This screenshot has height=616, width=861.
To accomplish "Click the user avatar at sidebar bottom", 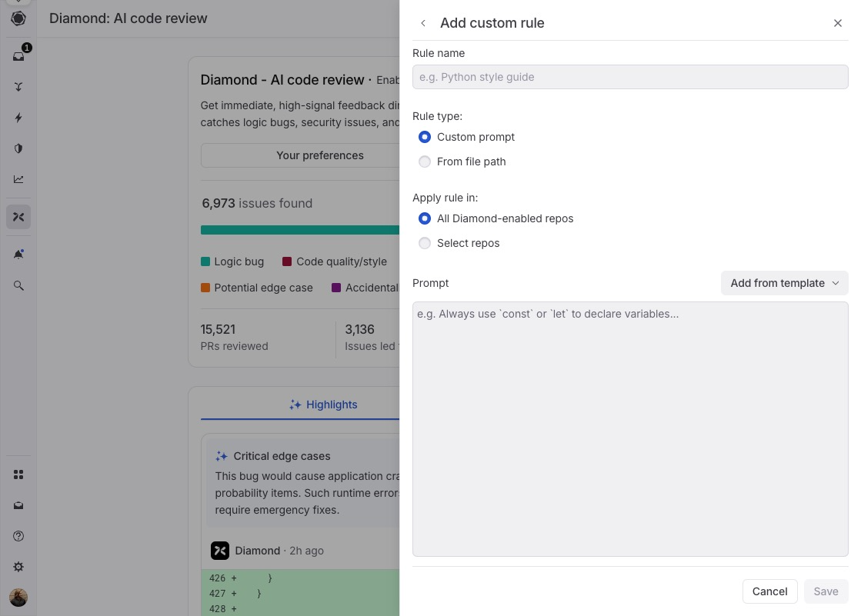I will [x=18, y=598].
